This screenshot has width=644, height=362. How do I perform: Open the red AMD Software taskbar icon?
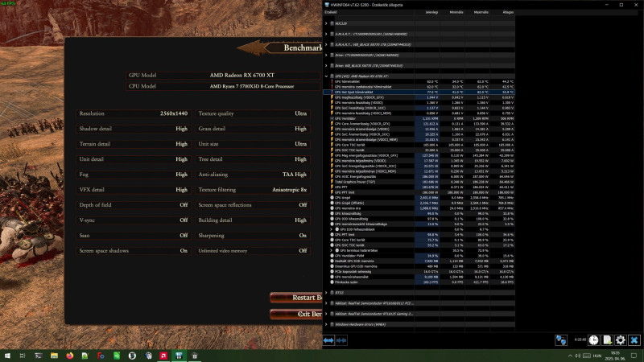pyautogui.click(x=163, y=356)
